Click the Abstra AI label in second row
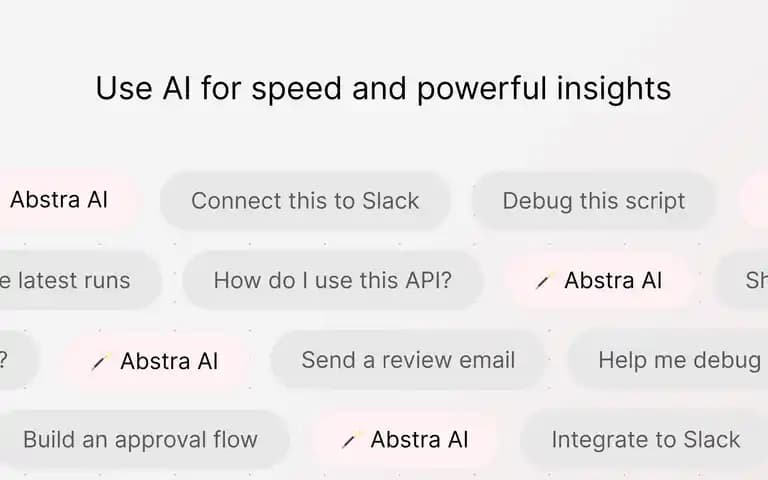Screen dimensions: 768x480 tap(613, 281)
